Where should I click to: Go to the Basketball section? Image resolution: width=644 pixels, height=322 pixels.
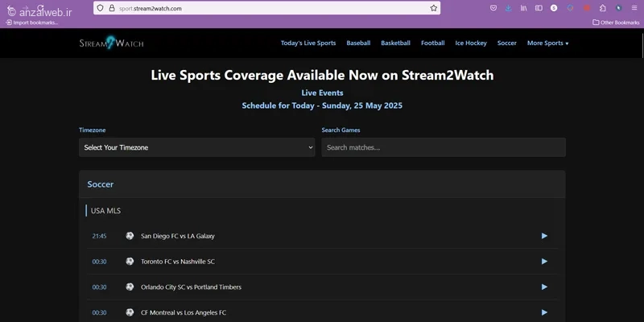(395, 43)
